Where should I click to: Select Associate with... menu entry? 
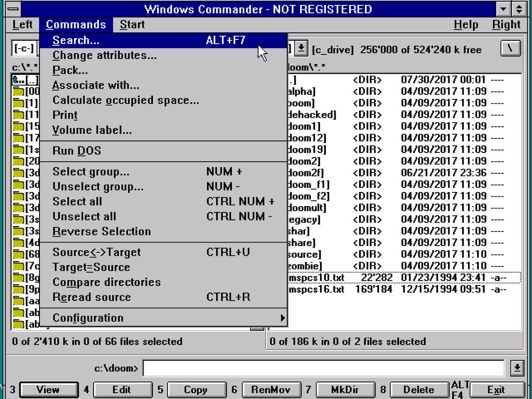(x=164, y=85)
